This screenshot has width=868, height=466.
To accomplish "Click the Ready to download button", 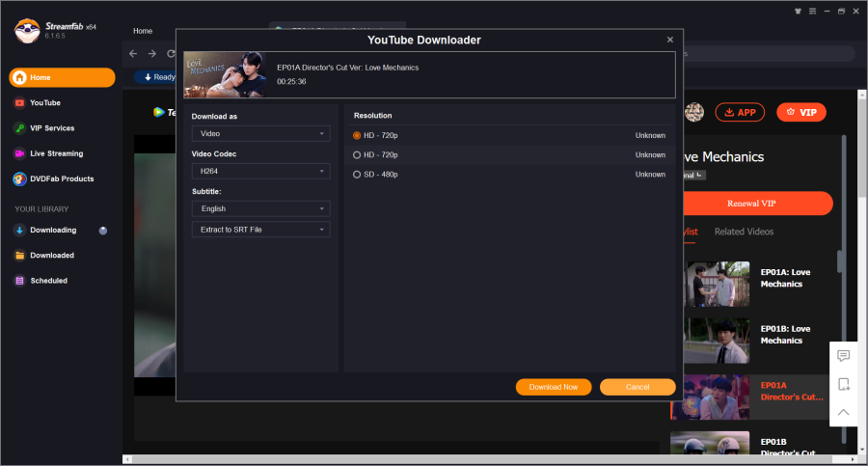I will [155, 77].
